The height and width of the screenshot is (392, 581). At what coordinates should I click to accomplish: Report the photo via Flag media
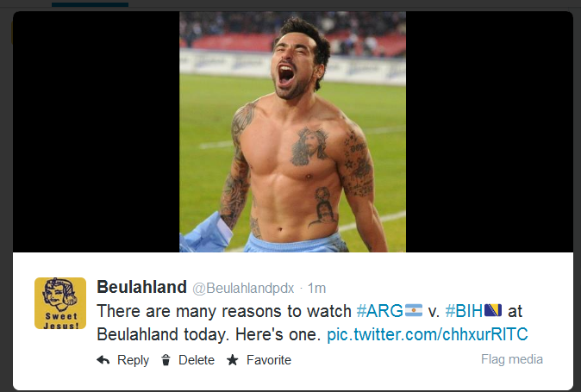[x=512, y=359]
